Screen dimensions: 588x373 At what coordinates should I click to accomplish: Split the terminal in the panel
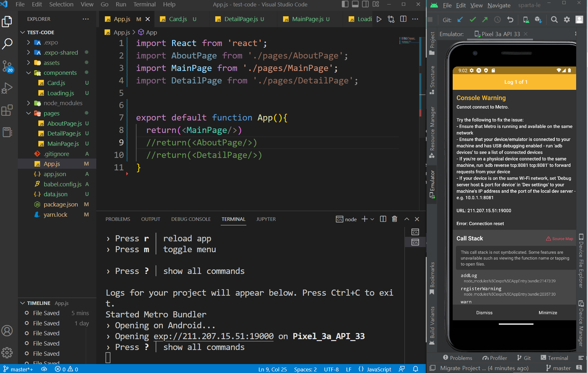(383, 219)
